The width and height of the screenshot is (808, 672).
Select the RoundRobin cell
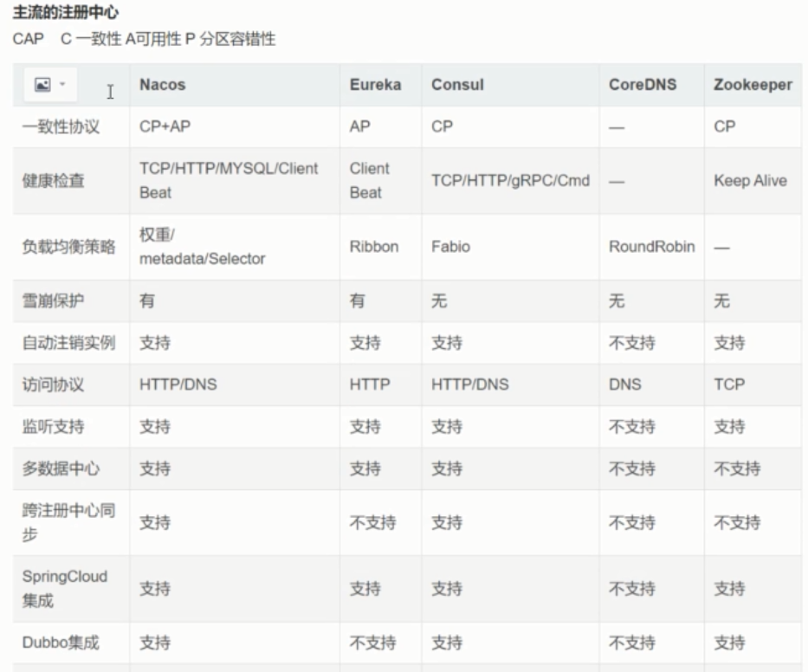652,247
